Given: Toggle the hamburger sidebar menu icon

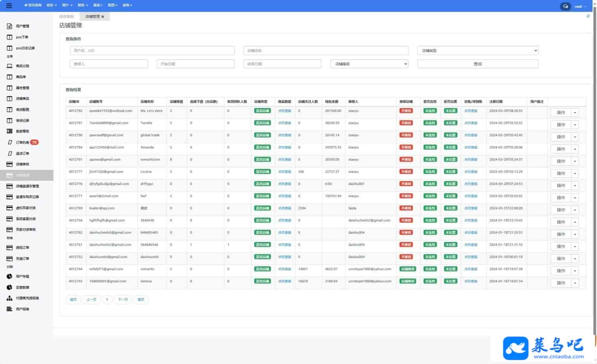Looking at the screenshot, I should 9,6.
